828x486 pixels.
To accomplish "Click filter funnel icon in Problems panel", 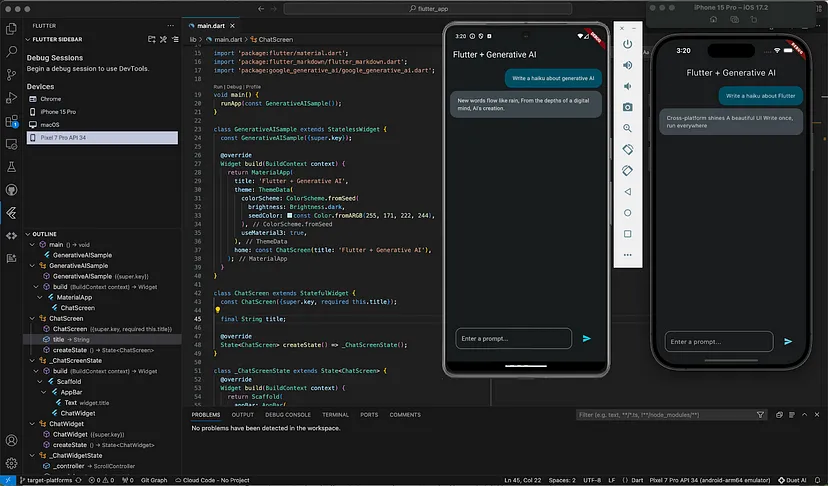I will 760,415.
